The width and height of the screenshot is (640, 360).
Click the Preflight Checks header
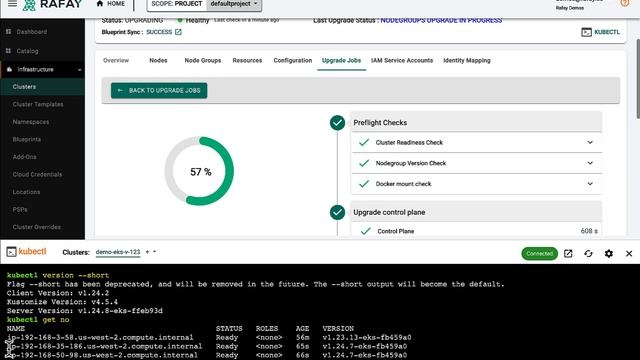point(477,122)
